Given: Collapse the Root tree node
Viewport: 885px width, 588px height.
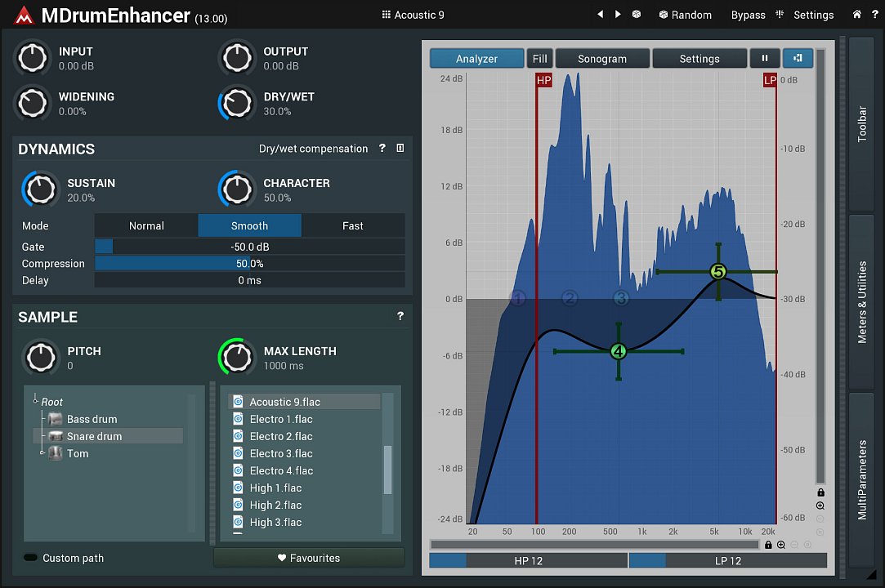Looking at the screenshot, I should click(36, 401).
